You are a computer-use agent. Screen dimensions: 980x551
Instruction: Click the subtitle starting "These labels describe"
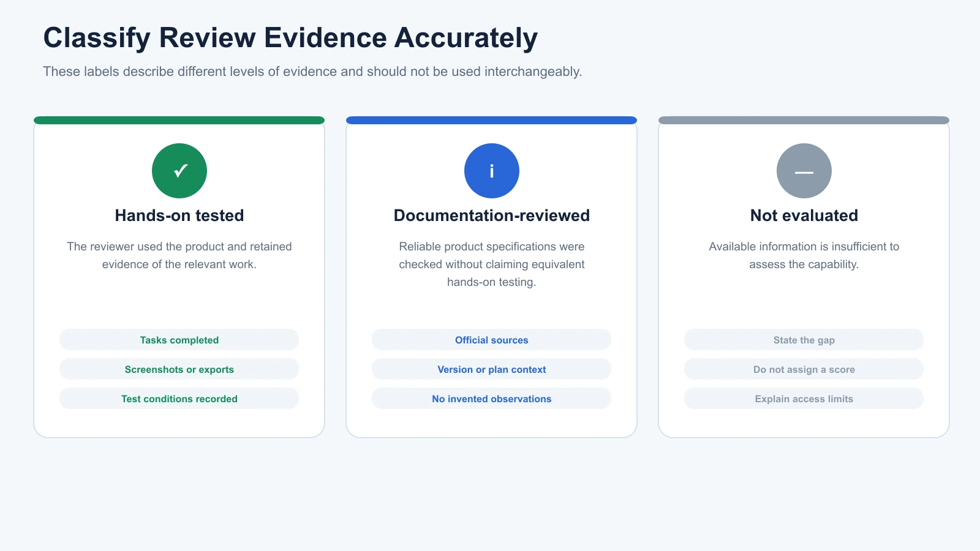pyautogui.click(x=312, y=72)
